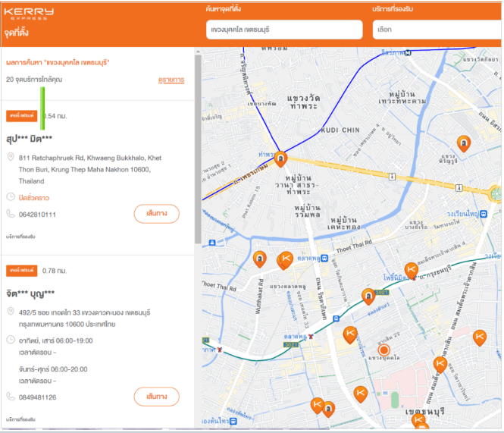Image resolution: width=504 pixels, height=433 pixels.
Task: Open the ดูรายการ list link
Action: [171, 80]
